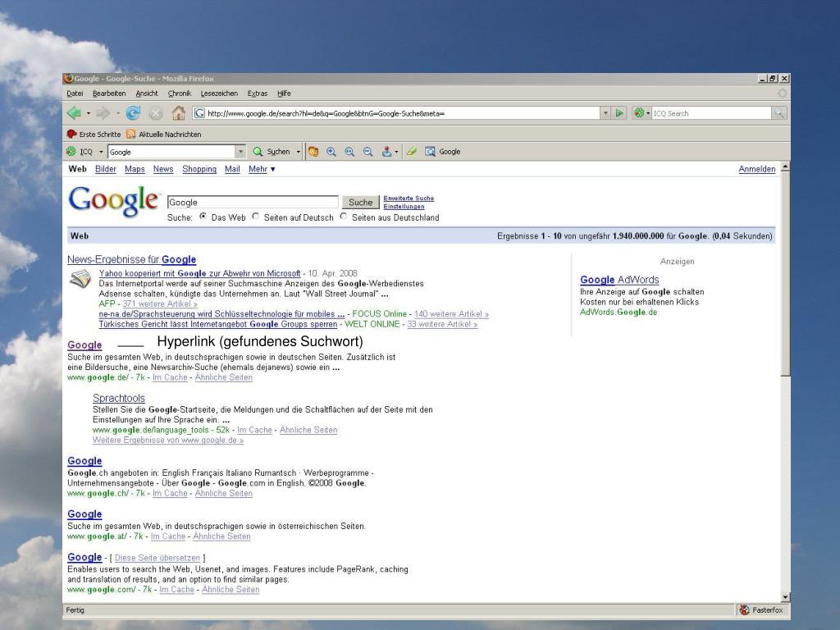Click the Fasterfox status bar icon

(745, 609)
